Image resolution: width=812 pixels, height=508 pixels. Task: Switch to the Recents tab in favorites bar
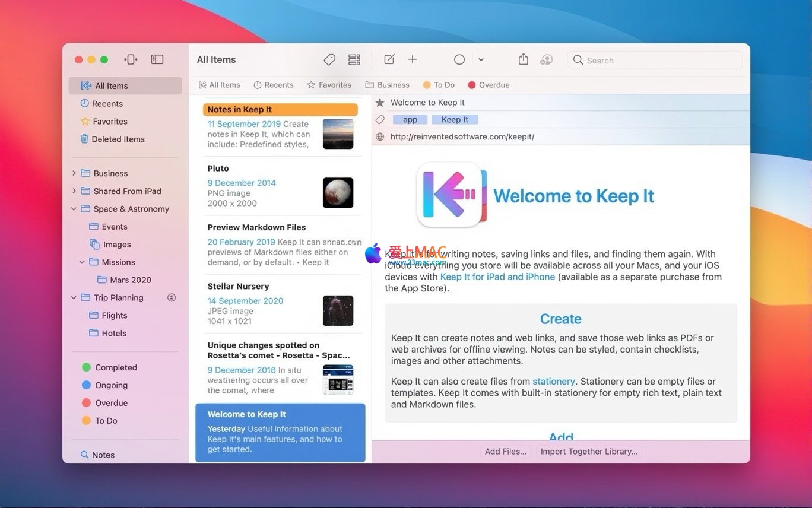point(274,85)
